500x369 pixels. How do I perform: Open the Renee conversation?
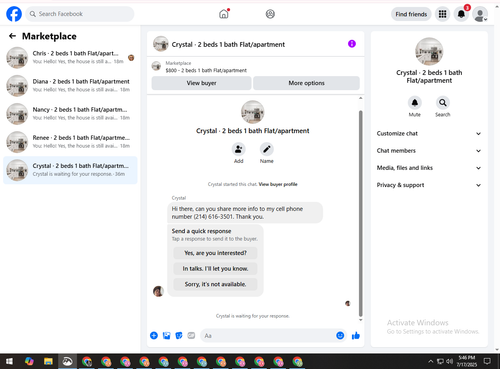(x=70, y=142)
